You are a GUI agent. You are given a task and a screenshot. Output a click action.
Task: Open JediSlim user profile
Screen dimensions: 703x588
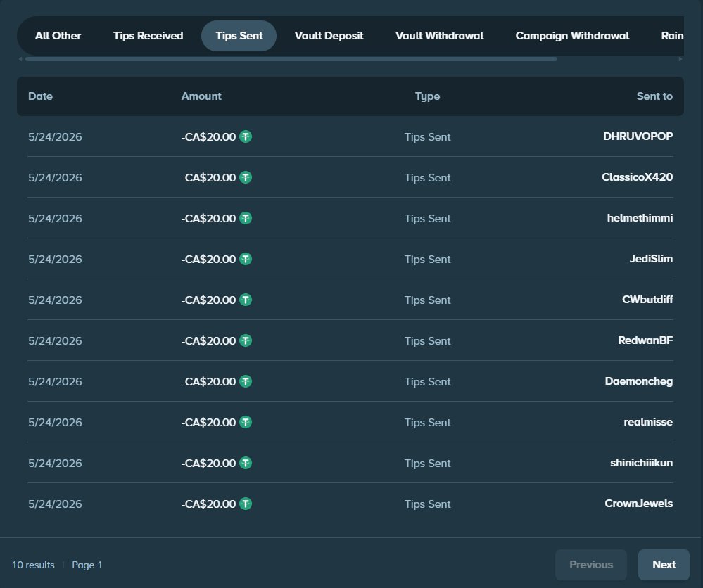pyautogui.click(x=651, y=259)
